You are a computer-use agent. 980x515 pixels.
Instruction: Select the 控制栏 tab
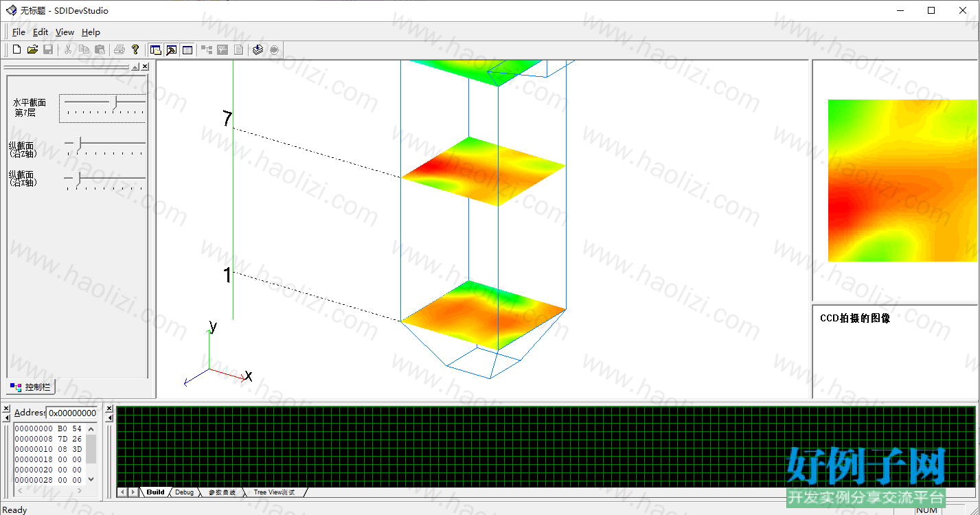tap(31, 387)
